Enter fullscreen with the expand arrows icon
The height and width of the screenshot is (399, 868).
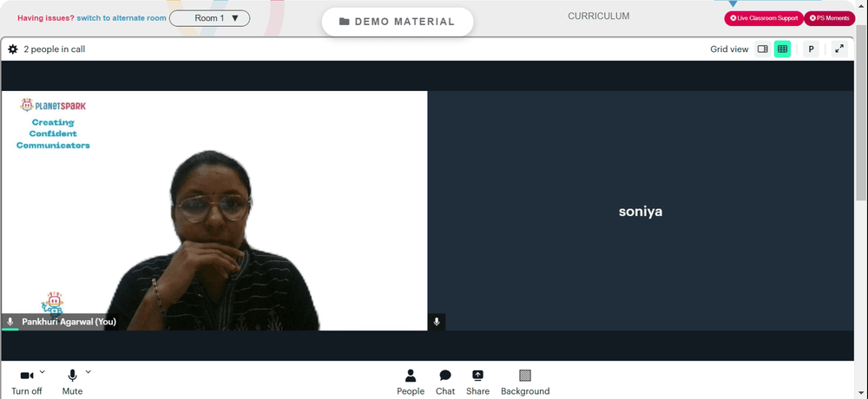tap(839, 49)
